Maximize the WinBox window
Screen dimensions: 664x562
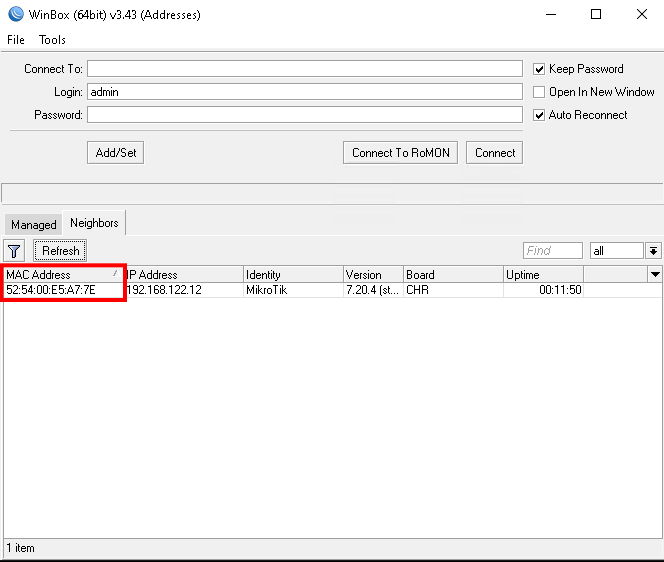pyautogui.click(x=596, y=14)
